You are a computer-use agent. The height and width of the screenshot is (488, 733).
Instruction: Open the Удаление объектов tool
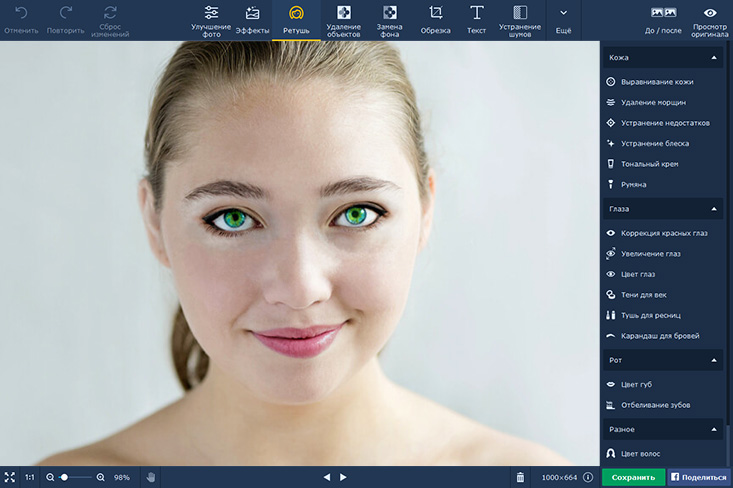tap(343, 20)
